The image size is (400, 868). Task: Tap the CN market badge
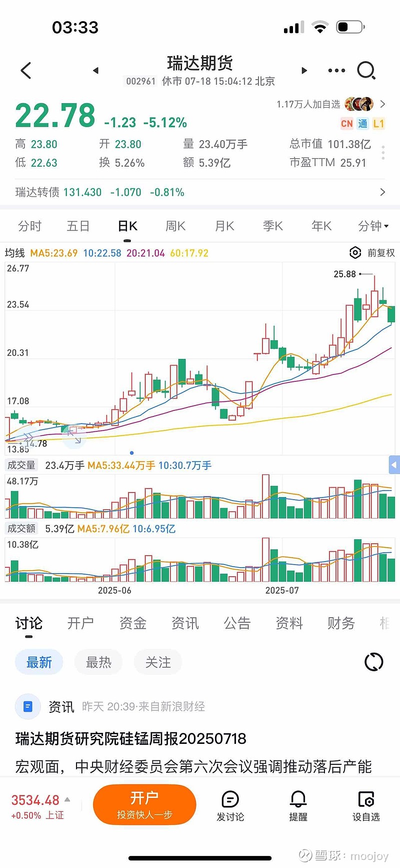347,124
